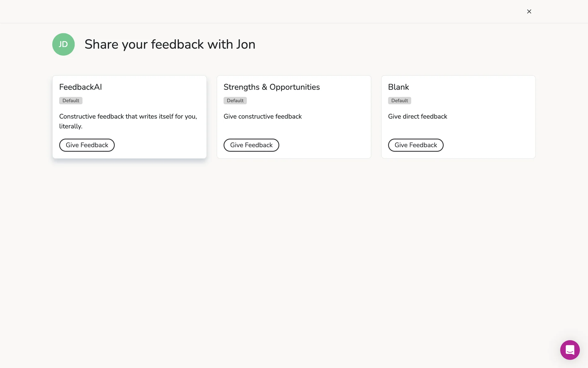Viewport: 588px width, 368px height.
Task: Click the Default badge under FeedbackAI
Action: pos(71,101)
